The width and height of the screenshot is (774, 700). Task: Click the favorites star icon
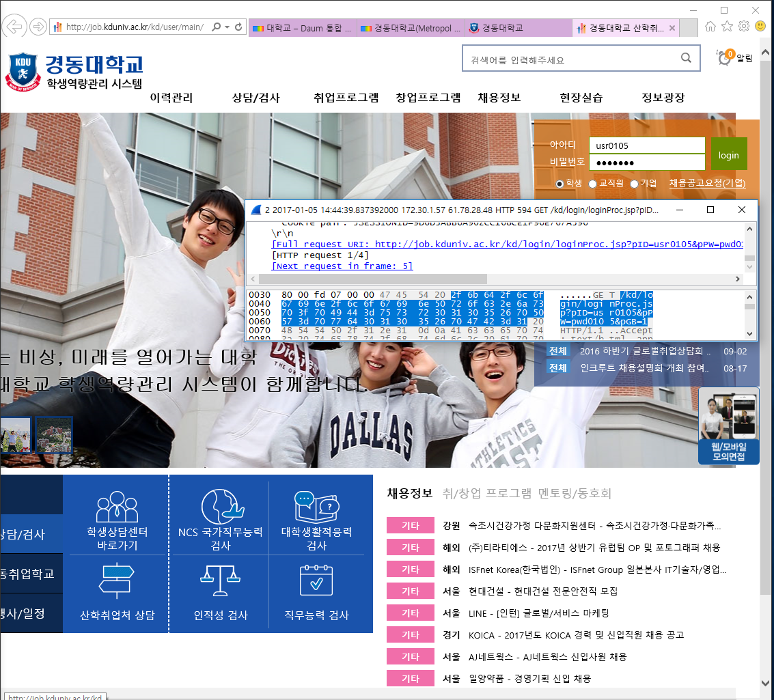pyautogui.click(x=727, y=26)
